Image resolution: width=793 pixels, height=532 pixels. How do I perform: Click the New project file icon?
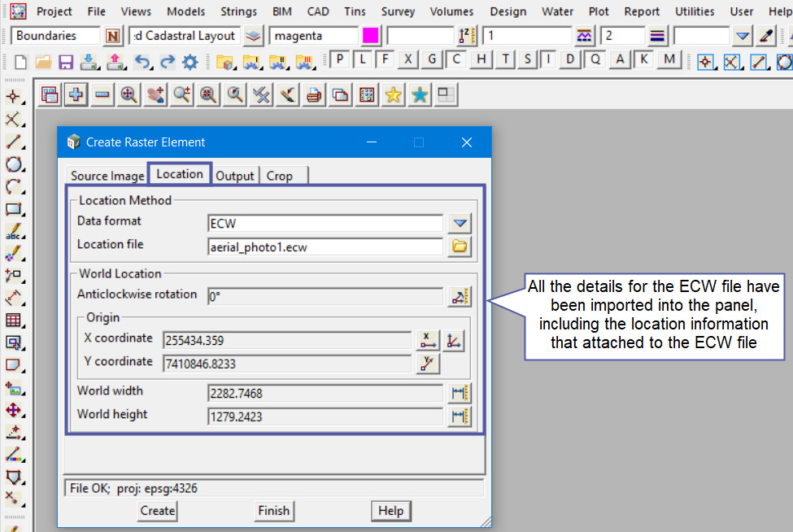pyautogui.click(x=20, y=62)
